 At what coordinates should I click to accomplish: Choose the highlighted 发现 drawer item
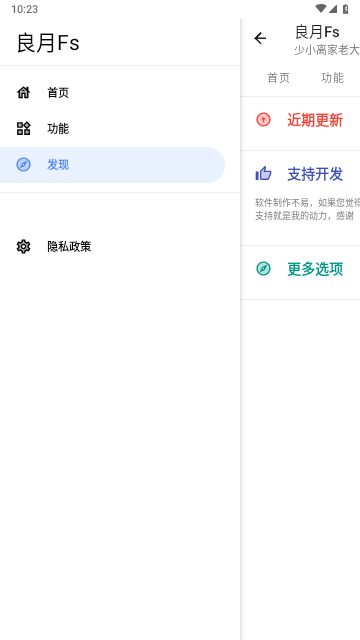(x=112, y=165)
